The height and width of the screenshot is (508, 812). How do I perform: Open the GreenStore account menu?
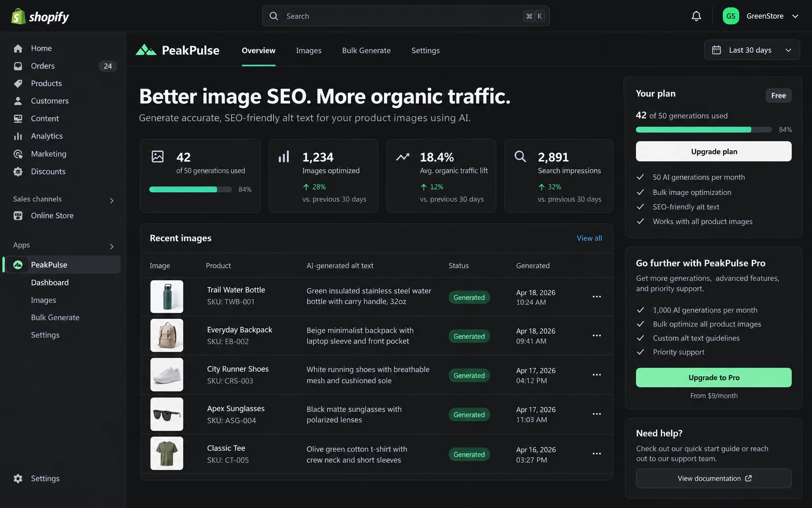pos(761,16)
